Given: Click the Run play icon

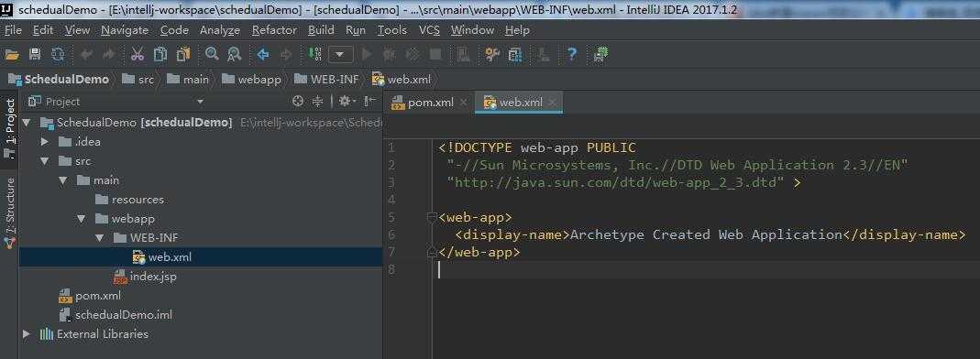Looking at the screenshot, I should click(x=368, y=55).
